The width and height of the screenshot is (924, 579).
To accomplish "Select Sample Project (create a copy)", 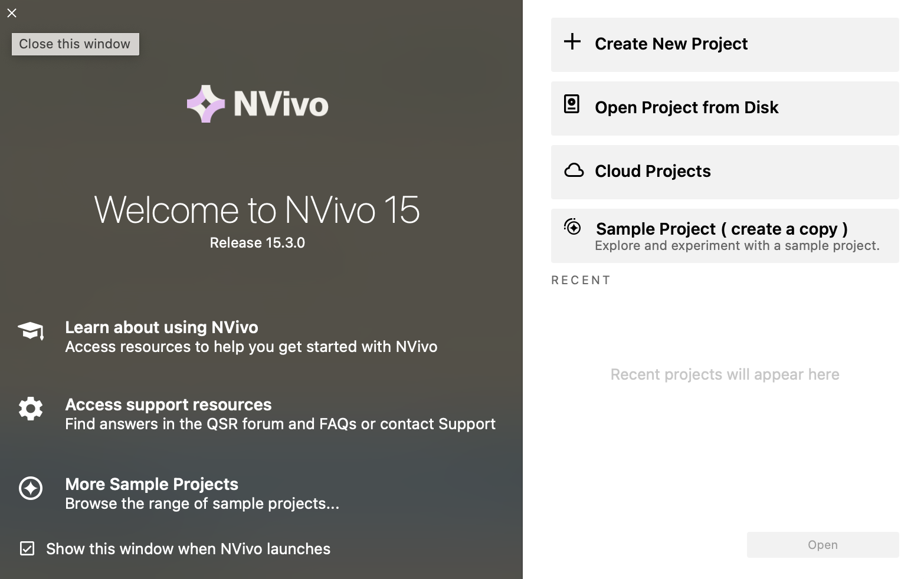I will [721, 229].
